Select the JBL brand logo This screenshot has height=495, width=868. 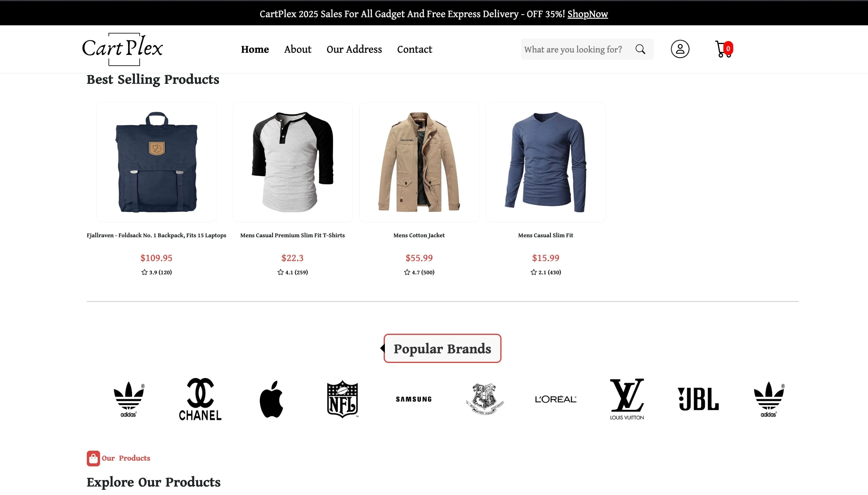tap(698, 399)
